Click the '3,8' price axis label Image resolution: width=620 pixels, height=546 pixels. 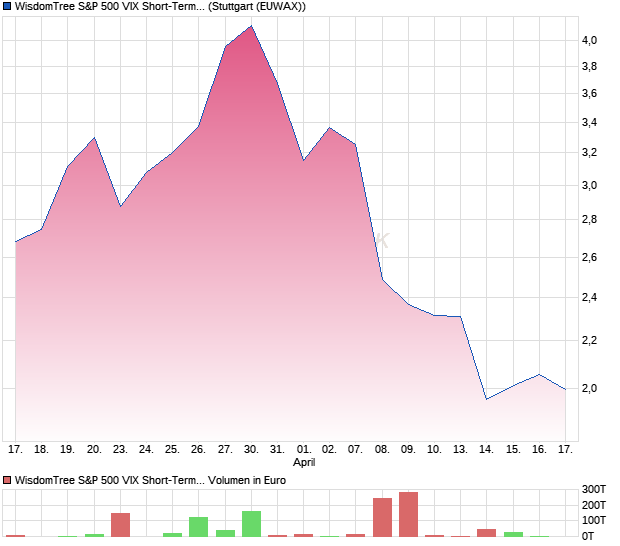(589, 66)
